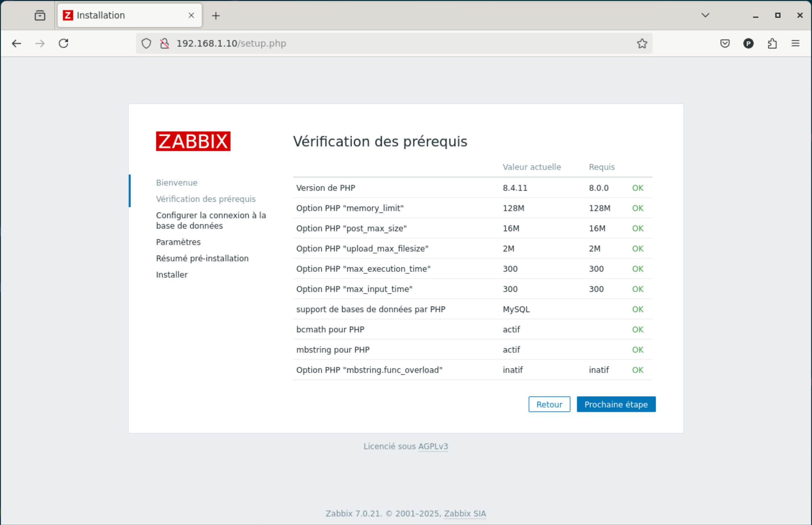
Task: Click the max_execution_time option row label
Action: pyautogui.click(x=363, y=269)
